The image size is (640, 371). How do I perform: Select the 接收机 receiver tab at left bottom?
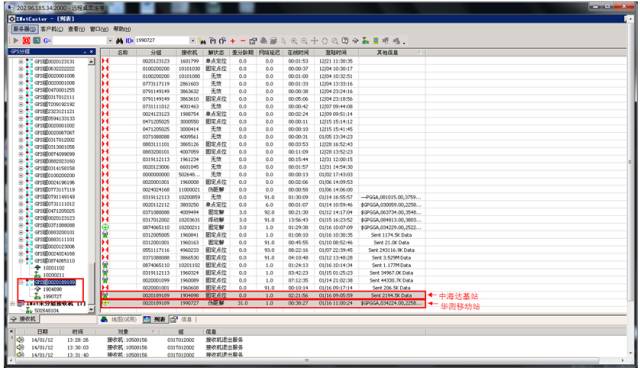coord(24,319)
